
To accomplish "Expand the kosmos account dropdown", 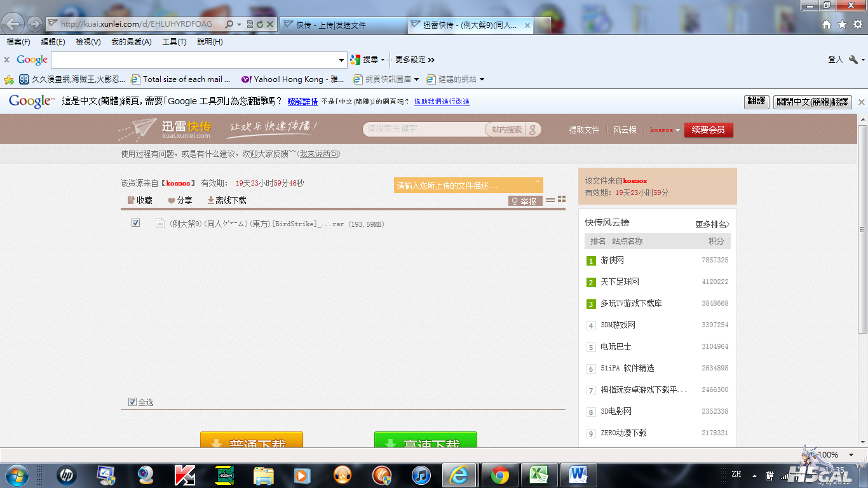I will 677,130.
